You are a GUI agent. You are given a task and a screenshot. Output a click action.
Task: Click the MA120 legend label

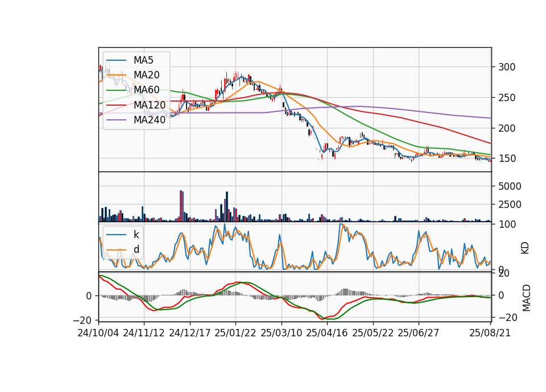click(150, 105)
